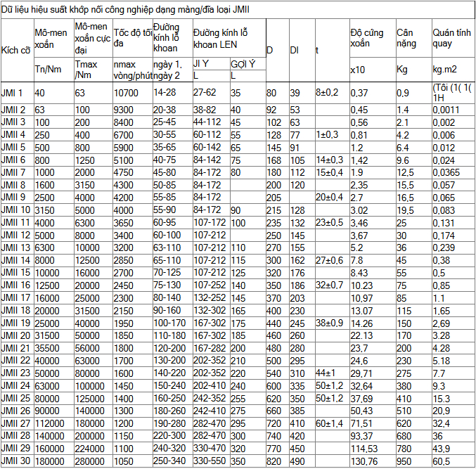Click the 'JMII 13' row label
This screenshot has width=476, height=469.
[x=15, y=248]
